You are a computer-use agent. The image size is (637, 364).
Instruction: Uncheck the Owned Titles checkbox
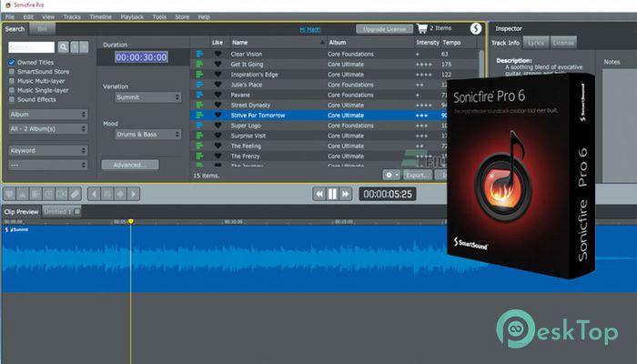pos(12,62)
